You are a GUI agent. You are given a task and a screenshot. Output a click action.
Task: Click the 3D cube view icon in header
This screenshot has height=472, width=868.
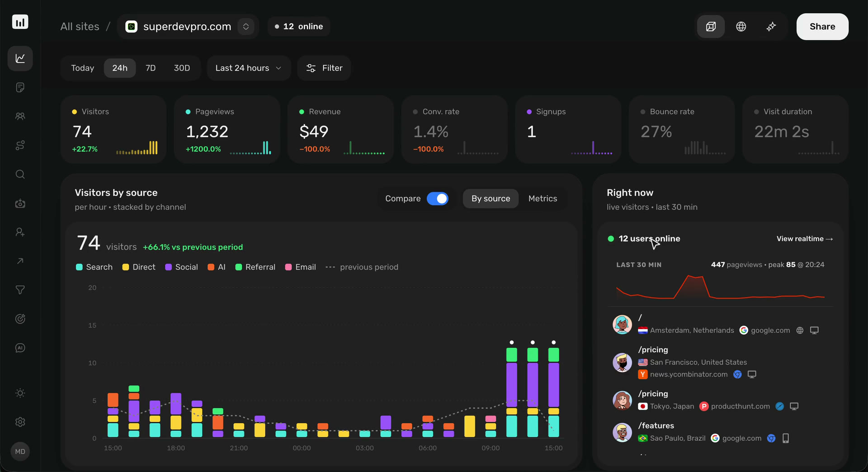[711, 27]
